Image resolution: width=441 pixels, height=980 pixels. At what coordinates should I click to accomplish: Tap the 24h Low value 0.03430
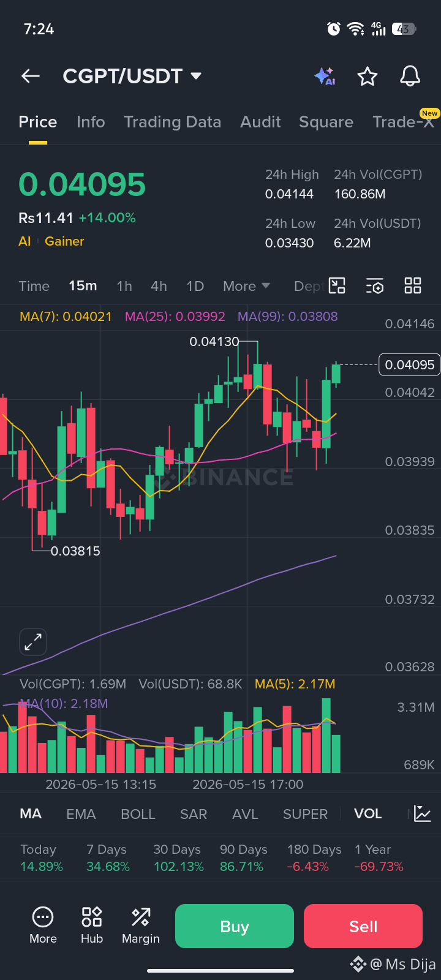coord(289,243)
